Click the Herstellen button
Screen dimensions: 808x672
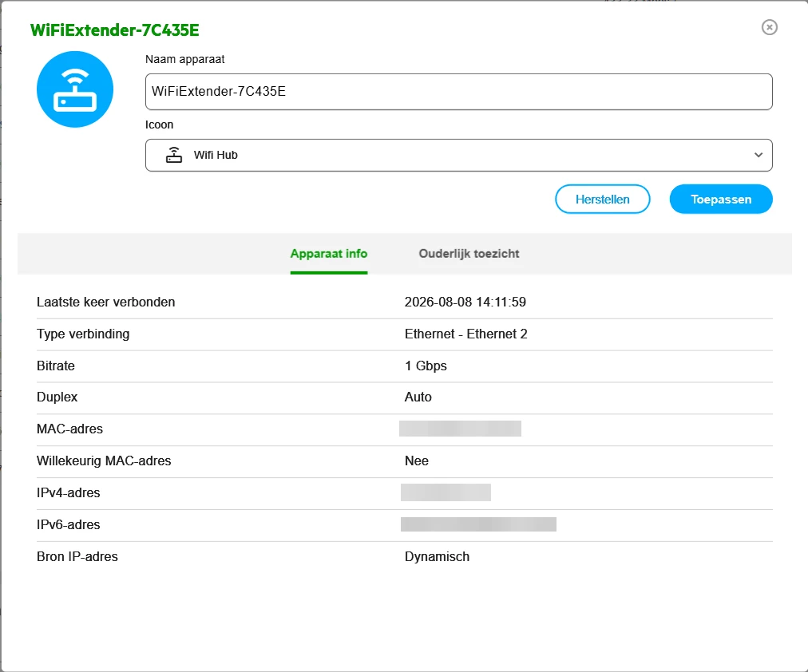click(602, 200)
